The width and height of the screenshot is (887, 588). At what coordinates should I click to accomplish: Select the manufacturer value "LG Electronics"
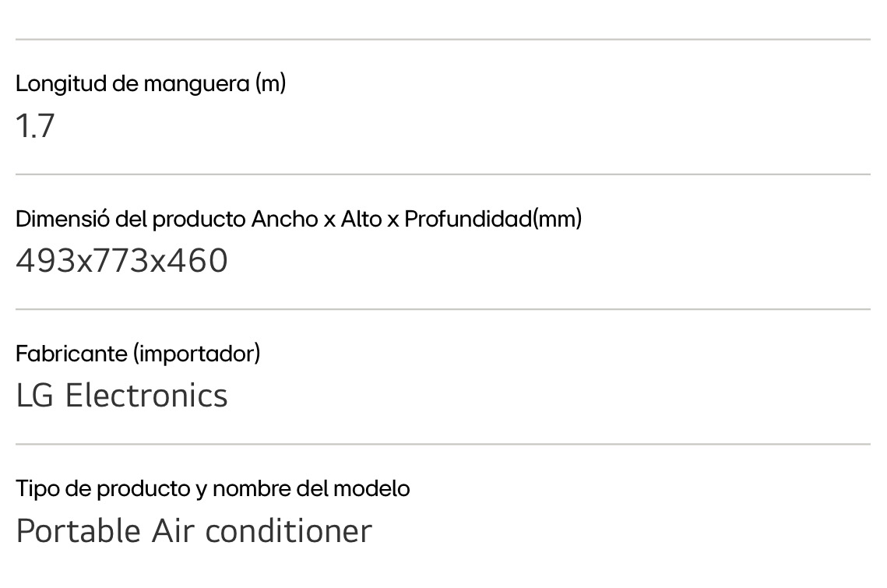coord(121,396)
